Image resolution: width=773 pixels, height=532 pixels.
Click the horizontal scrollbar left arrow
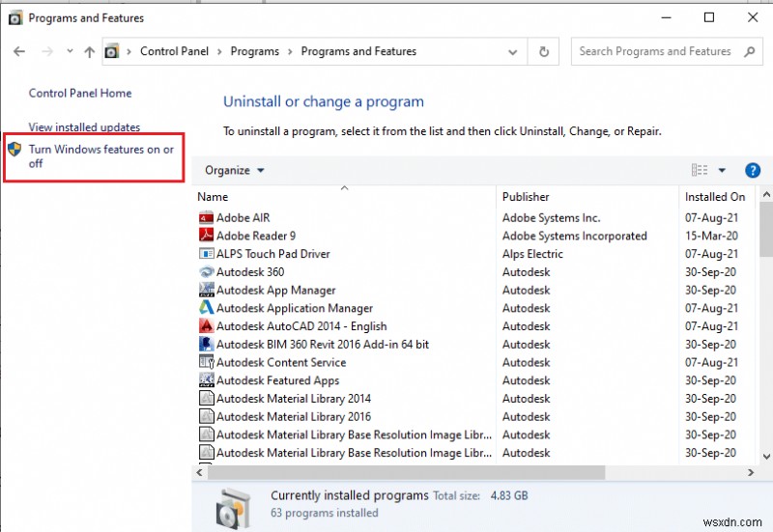[199, 472]
